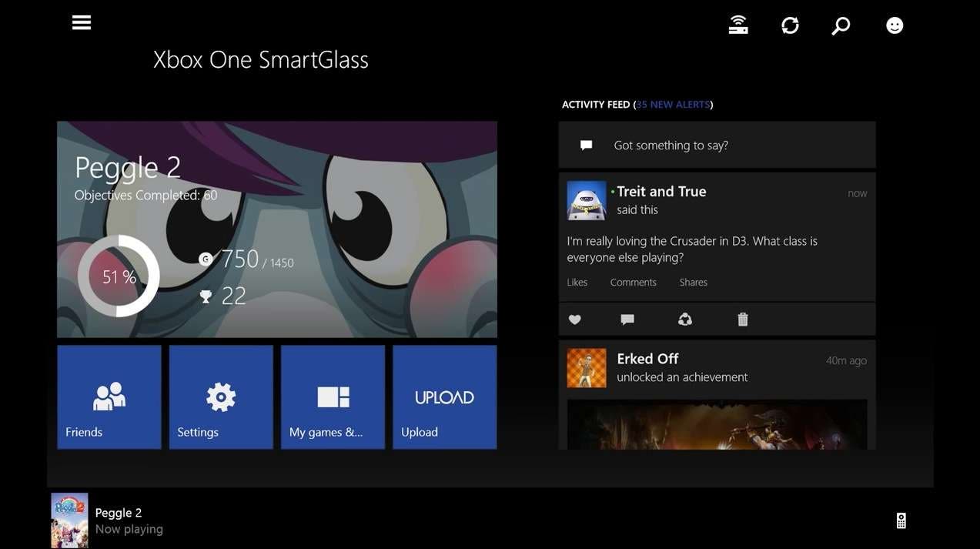The image size is (980, 549).
Task: Open the console connection icon
Action: [738, 25]
